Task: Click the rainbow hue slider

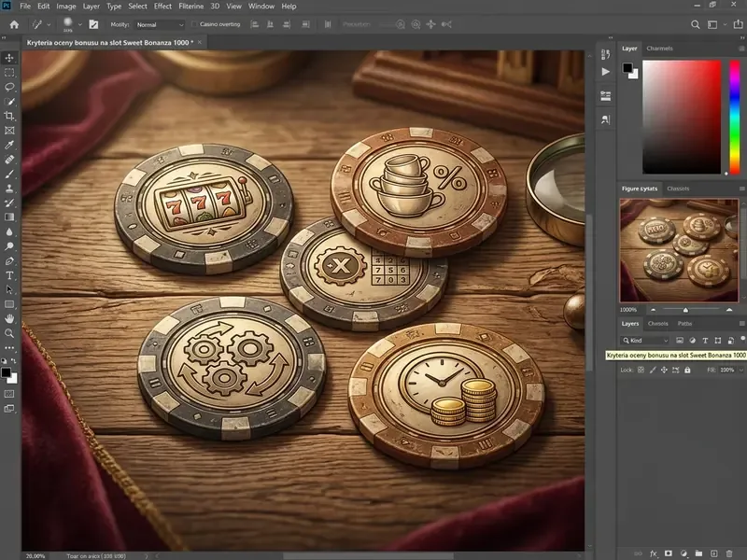Action: (735, 117)
